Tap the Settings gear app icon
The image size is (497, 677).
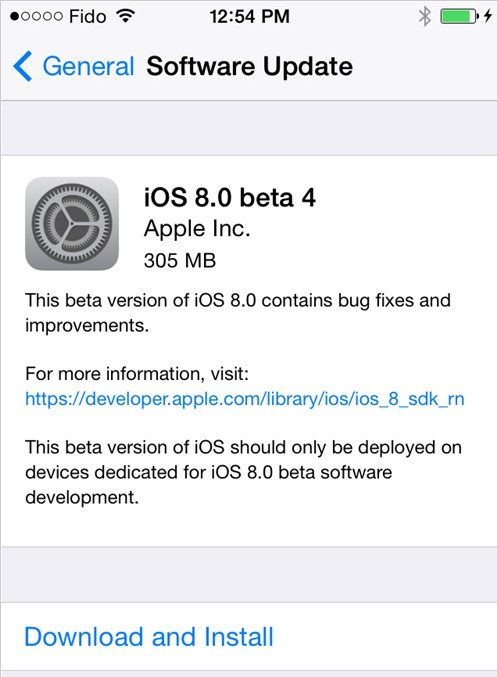[72, 224]
